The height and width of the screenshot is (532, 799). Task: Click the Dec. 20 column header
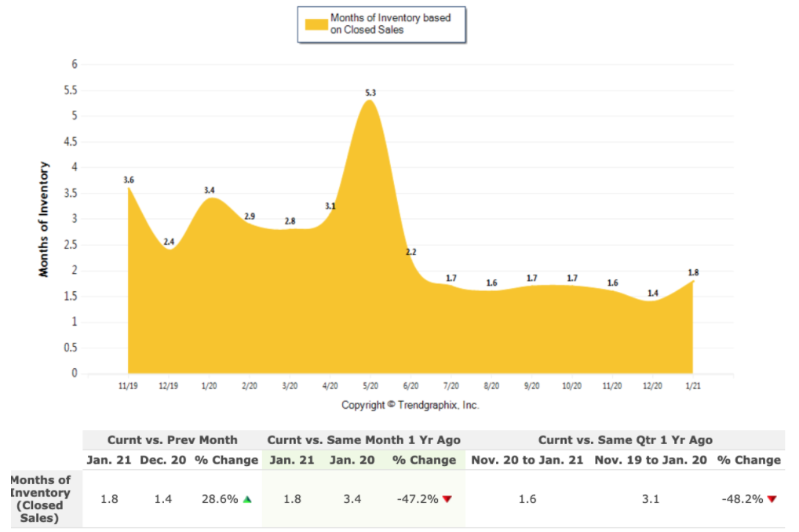[162, 460]
